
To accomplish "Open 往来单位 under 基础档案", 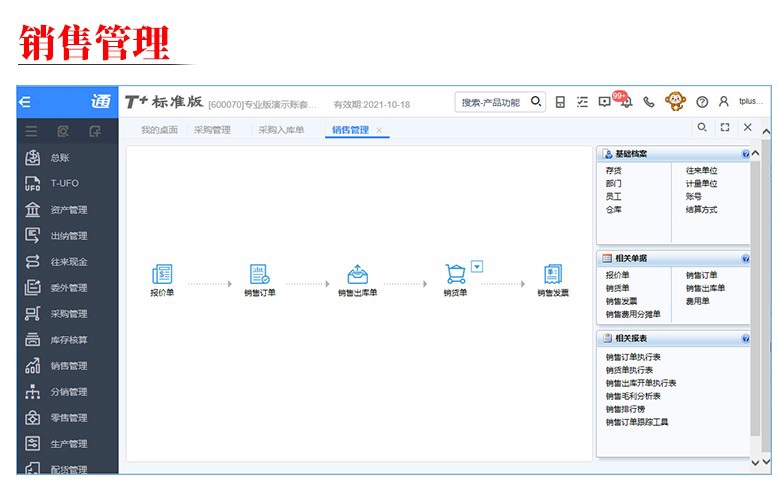I will [702, 171].
